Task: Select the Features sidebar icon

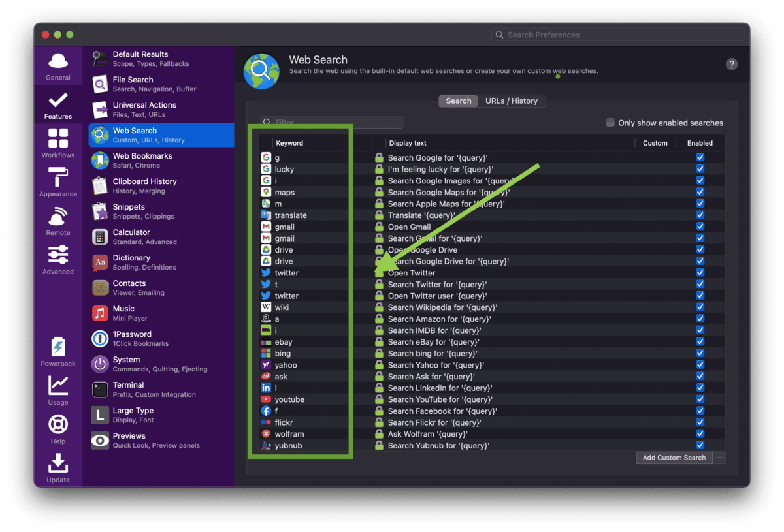Action: [x=58, y=105]
